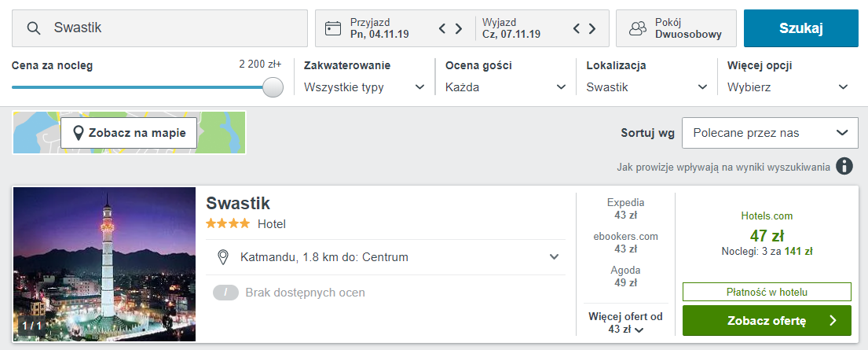Open the commission info icon

(844, 166)
